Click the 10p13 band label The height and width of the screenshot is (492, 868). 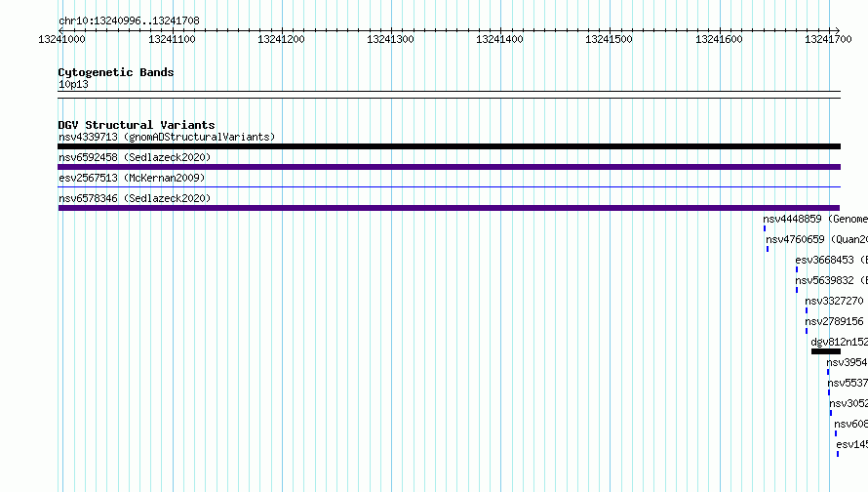click(x=73, y=84)
